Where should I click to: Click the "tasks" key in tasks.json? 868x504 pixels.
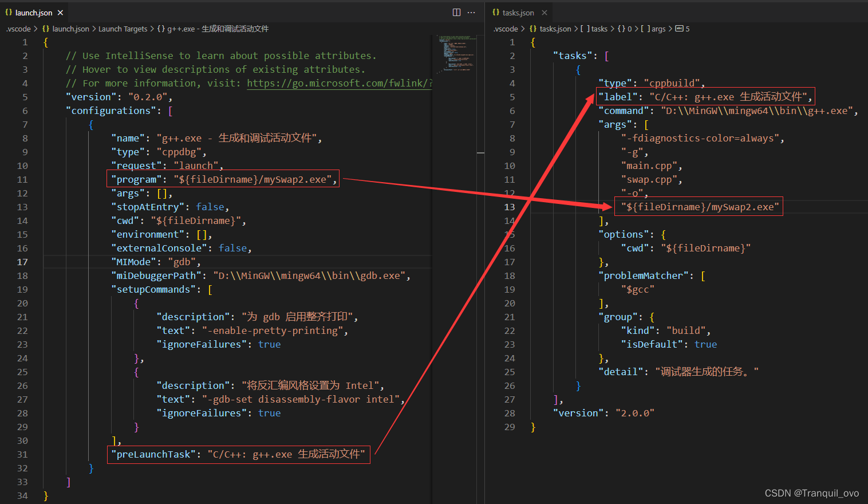click(573, 56)
